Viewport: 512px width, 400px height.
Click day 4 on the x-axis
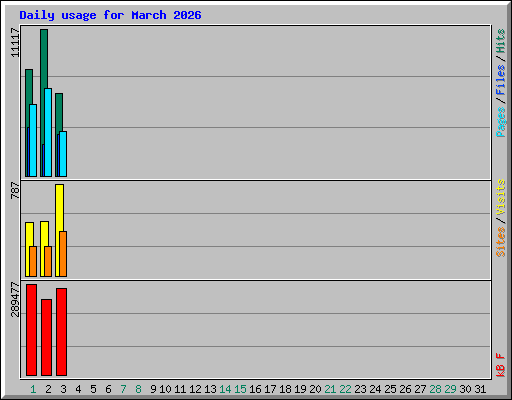pos(78,389)
